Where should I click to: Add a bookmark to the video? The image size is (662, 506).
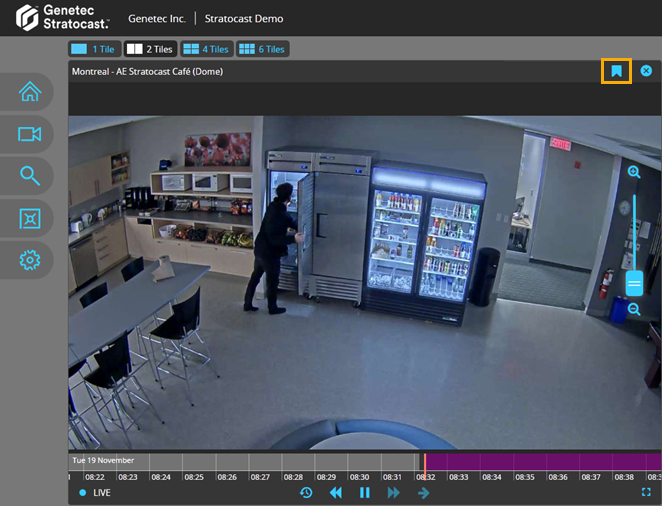point(616,71)
